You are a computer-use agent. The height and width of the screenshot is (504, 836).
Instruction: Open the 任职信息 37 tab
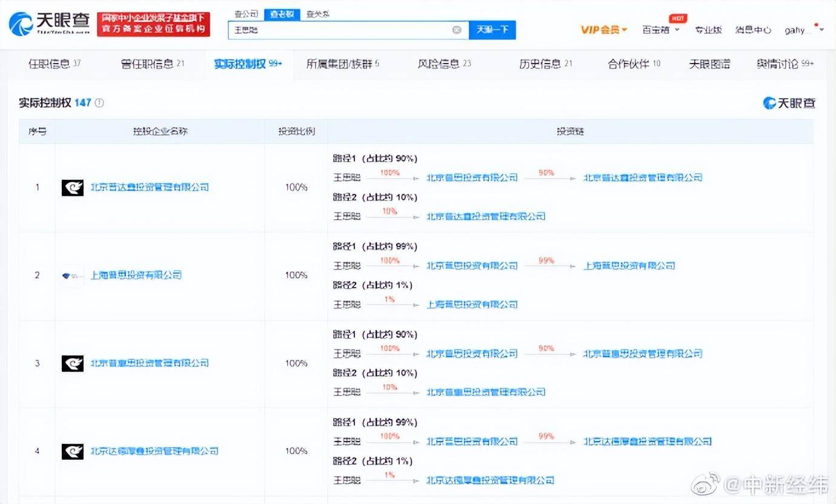(55, 64)
